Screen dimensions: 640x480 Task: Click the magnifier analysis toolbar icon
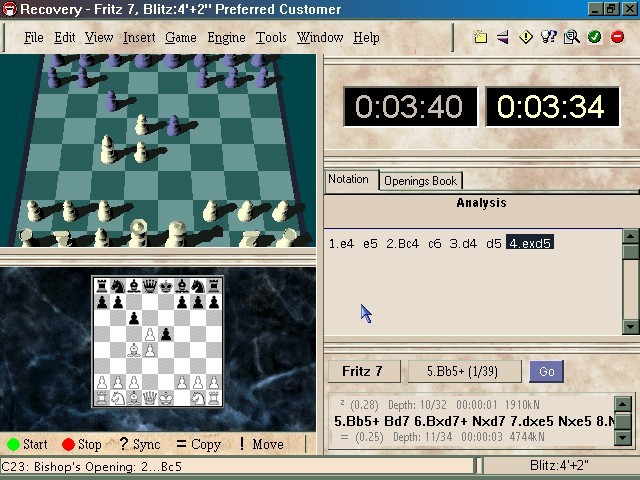571,37
